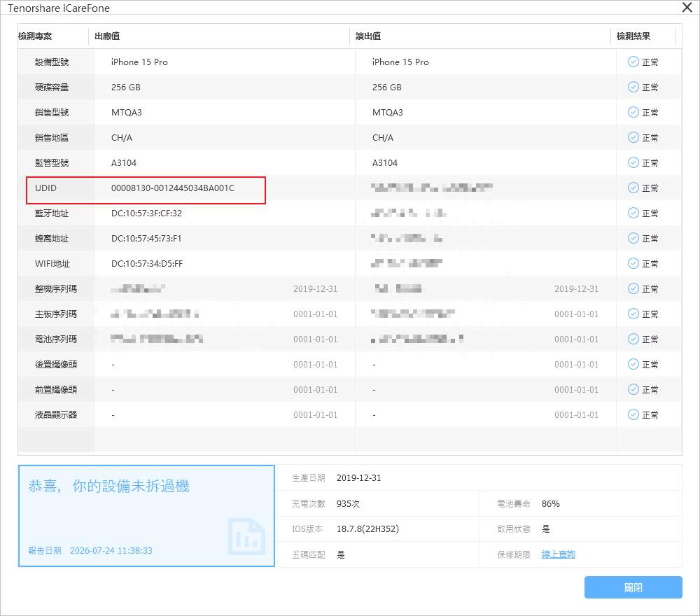Select the 後置攝像頭 row label
This screenshot has height=616, width=700.
click(x=56, y=364)
